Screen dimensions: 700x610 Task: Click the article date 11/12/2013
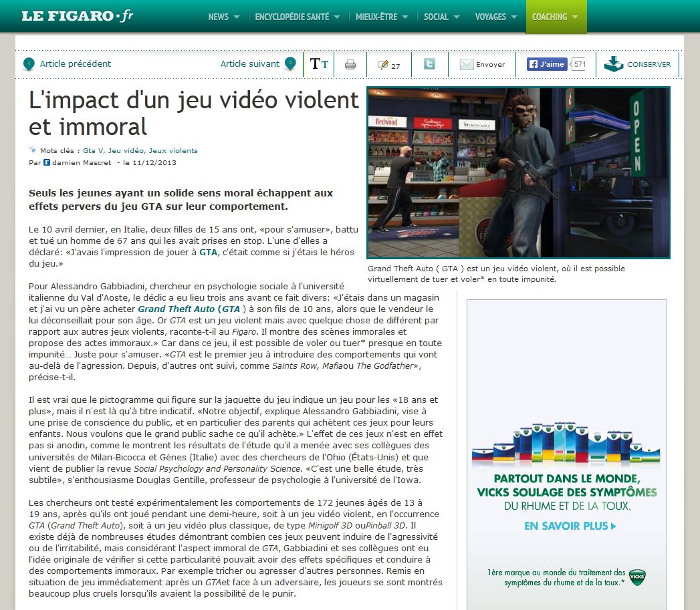(x=154, y=162)
